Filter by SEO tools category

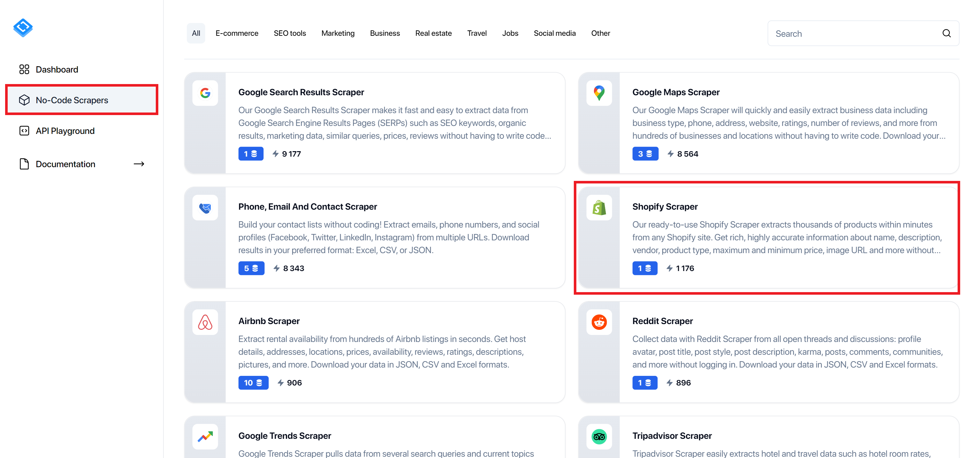[x=290, y=33]
